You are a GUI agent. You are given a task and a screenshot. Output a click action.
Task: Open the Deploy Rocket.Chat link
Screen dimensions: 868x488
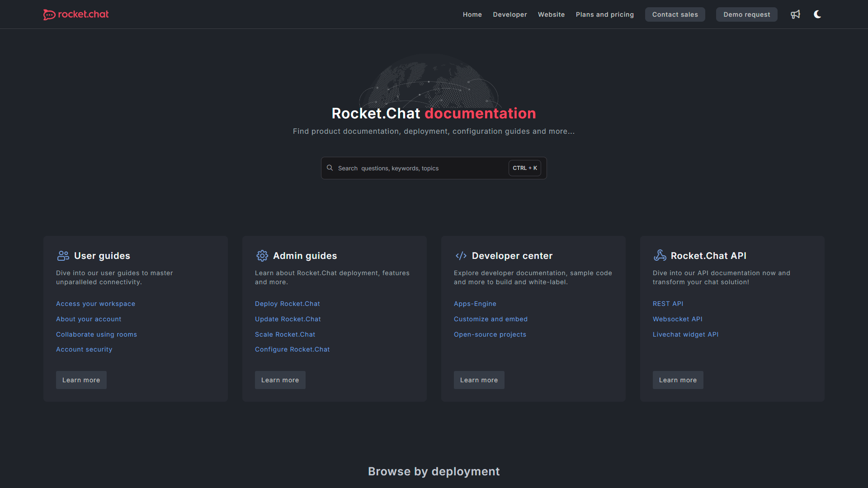coord(288,304)
